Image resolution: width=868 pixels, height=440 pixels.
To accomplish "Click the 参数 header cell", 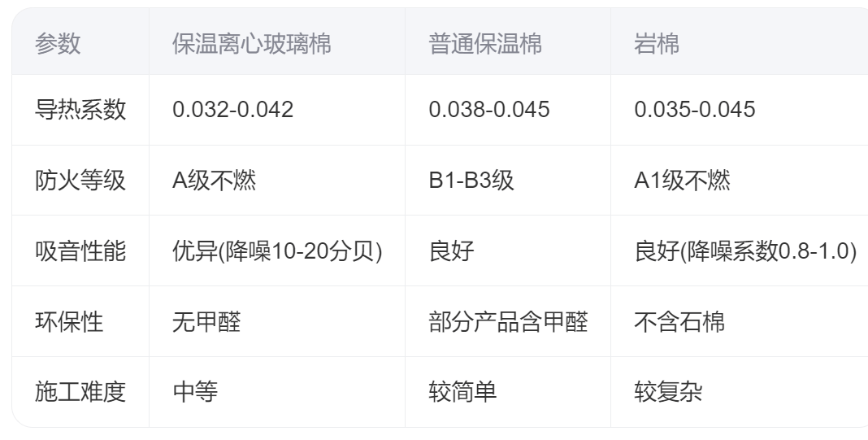I will tap(58, 44).
